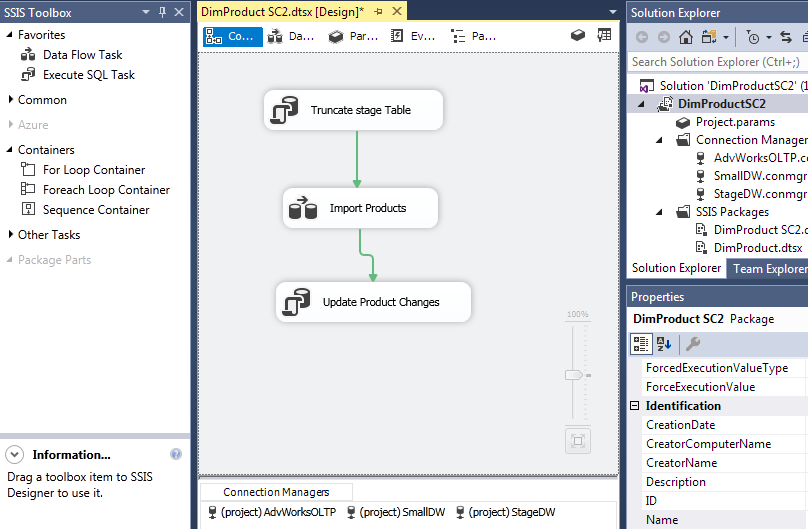Click Solution Explorer Forward arrow icon

coord(664,37)
